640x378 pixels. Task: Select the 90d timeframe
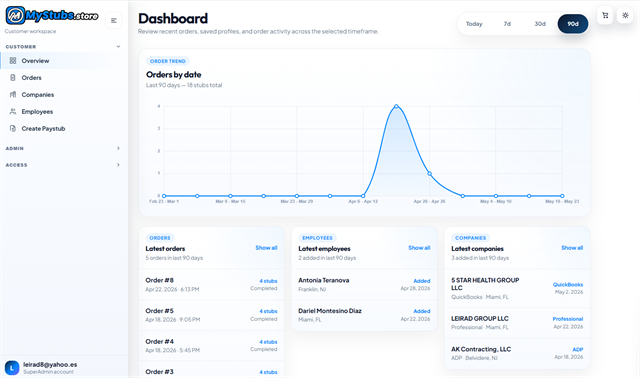573,24
